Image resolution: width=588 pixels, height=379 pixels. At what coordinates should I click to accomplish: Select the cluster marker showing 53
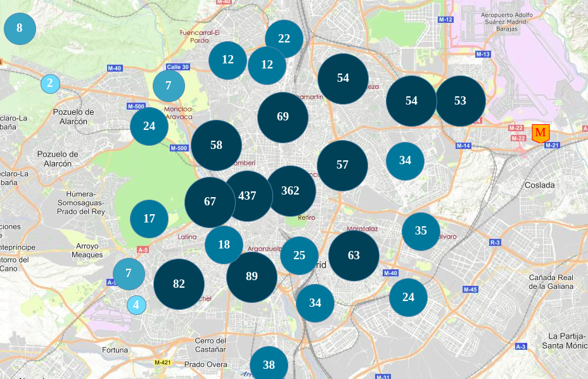pos(460,101)
